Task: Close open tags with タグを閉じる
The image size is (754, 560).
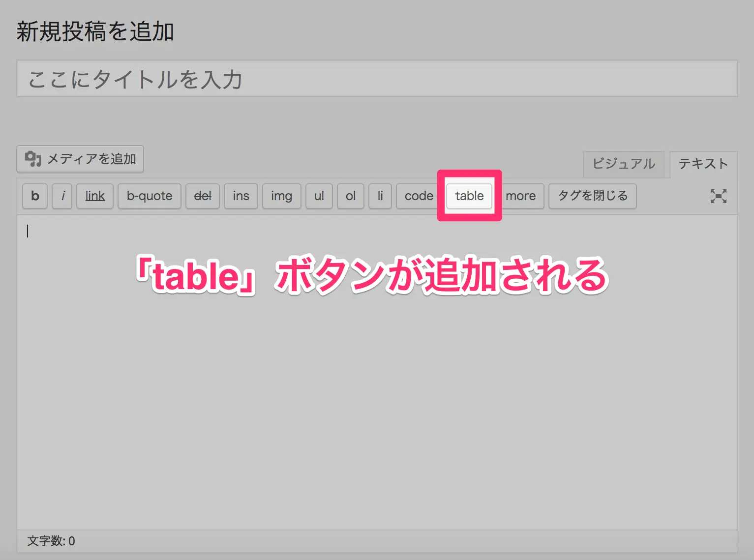Action: click(592, 196)
